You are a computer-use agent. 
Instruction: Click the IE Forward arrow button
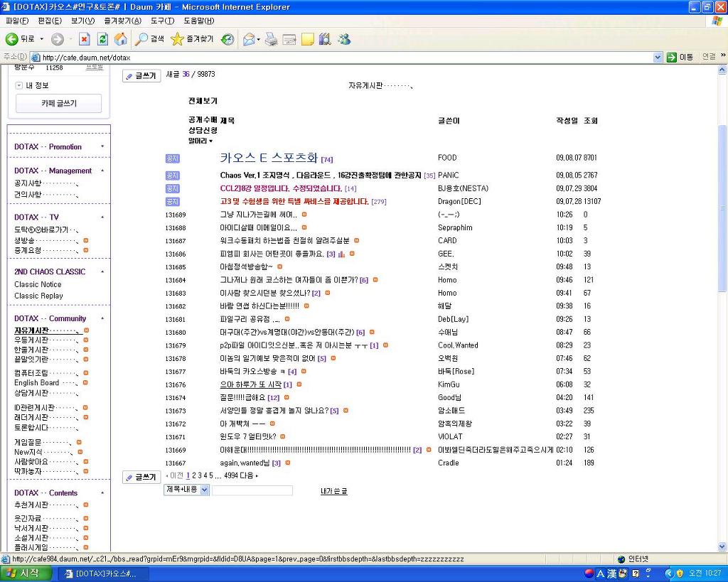58,40
